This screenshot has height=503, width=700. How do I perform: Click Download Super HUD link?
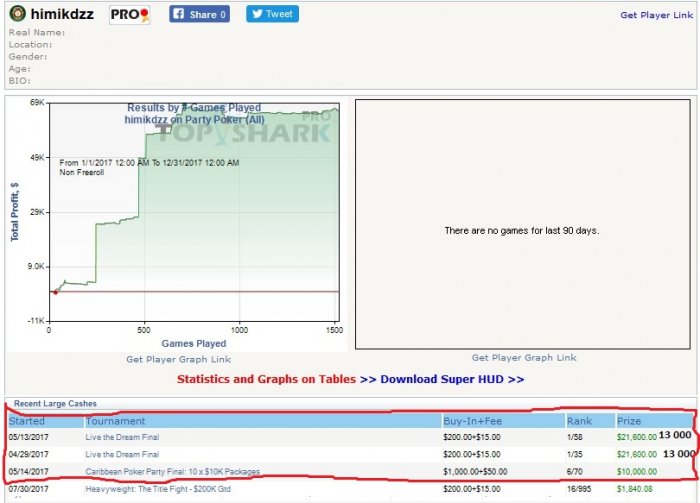(452, 379)
